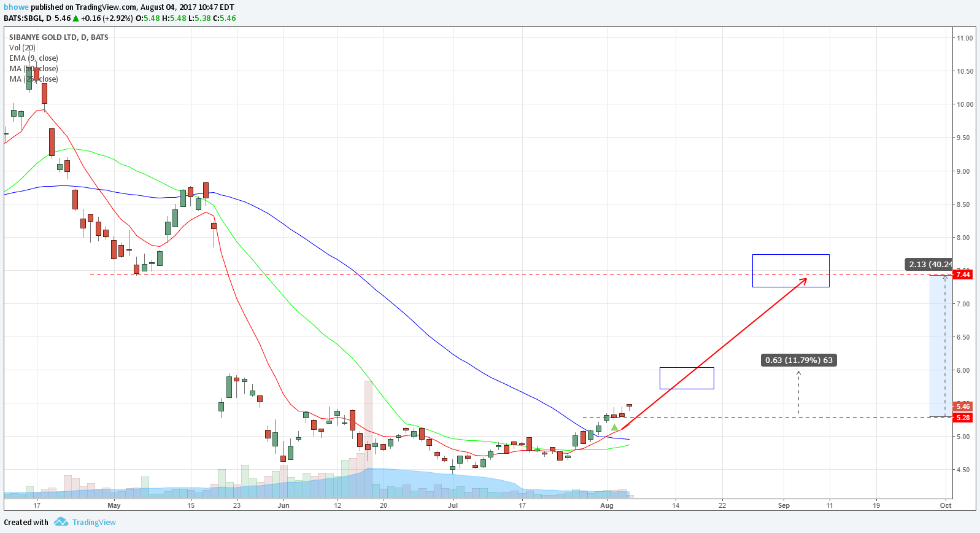Click the Aug label on the time axis
This screenshot has height=533, width=980.
pos(607,505)
